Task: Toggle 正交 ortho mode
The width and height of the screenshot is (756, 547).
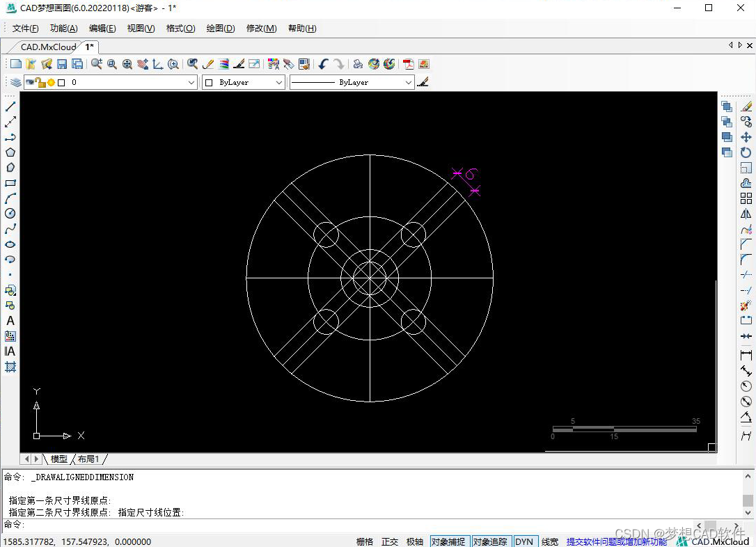Action: click(390, 541)
